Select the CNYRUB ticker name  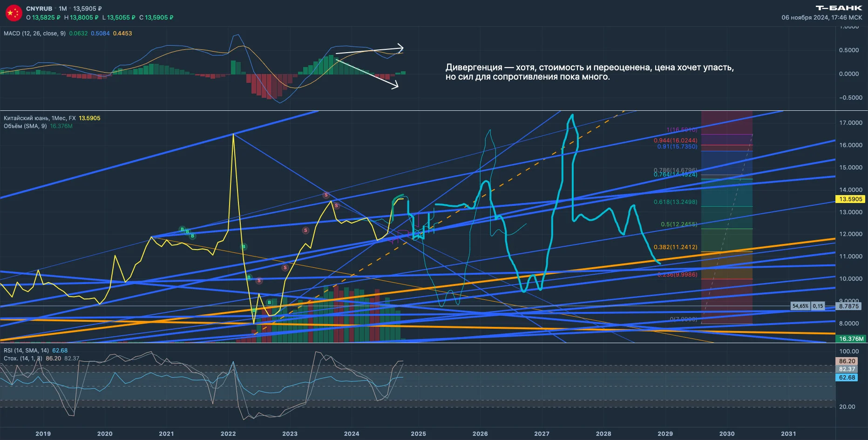coord(39,8)
